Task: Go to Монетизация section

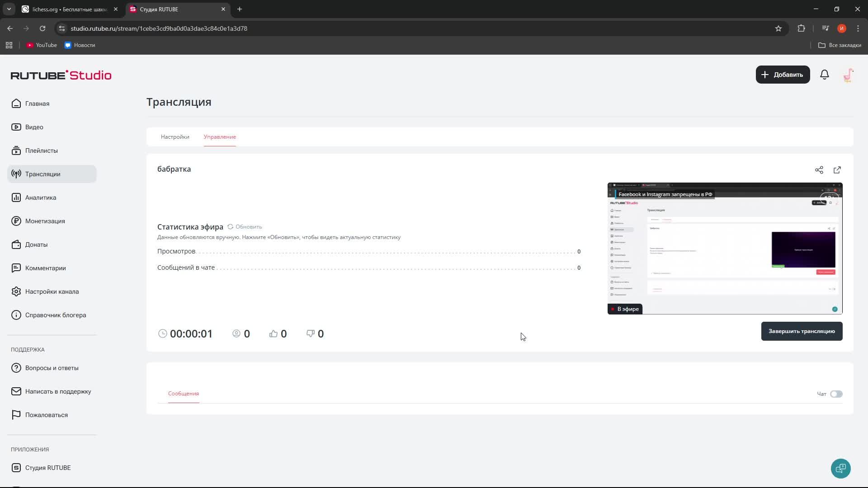Action: point(45,221)
